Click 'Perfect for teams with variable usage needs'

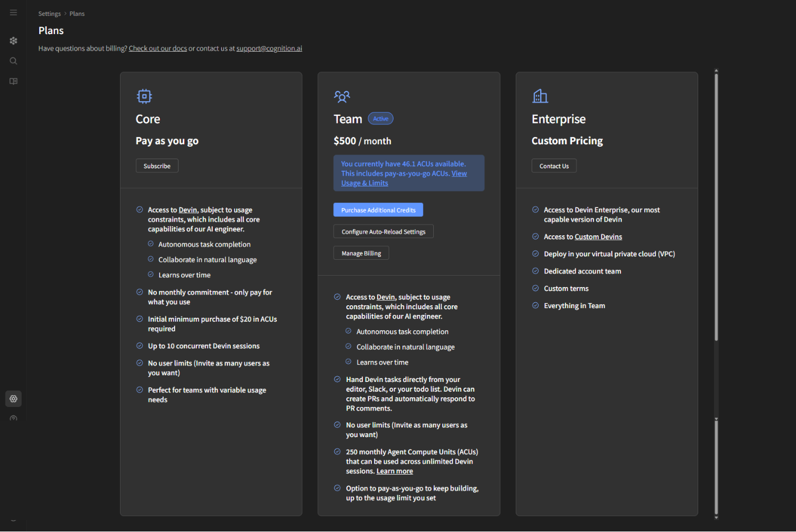pos(207,395)
